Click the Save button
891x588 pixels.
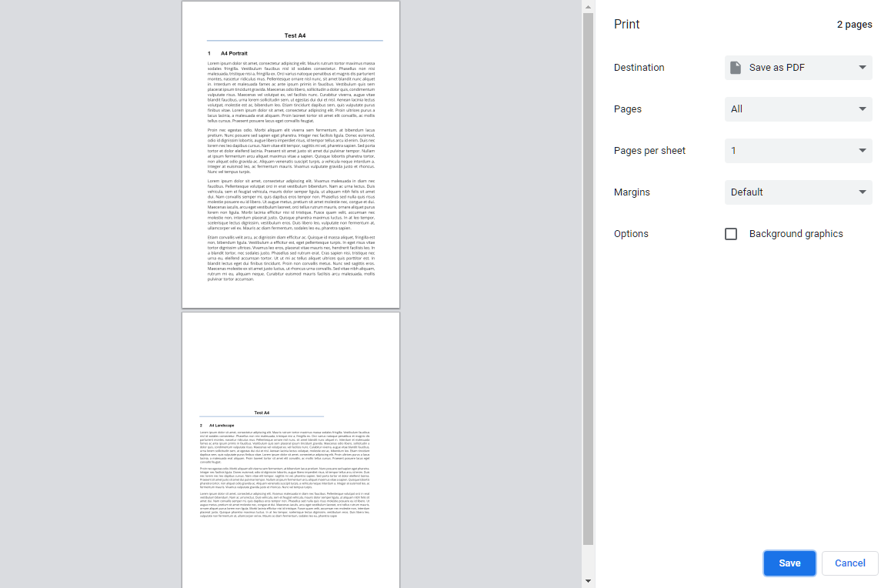tap(789, 563)
